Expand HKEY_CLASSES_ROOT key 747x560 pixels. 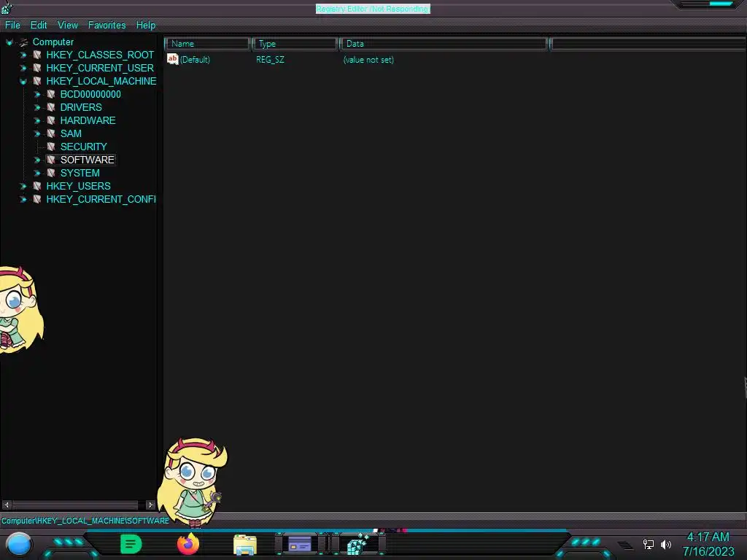(x=23, y=55)
